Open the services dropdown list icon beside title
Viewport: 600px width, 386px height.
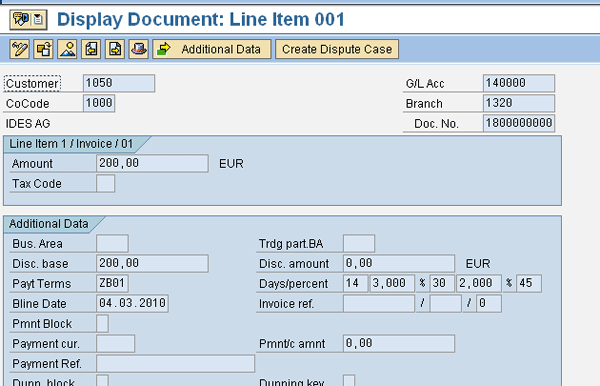coord(38,19)
